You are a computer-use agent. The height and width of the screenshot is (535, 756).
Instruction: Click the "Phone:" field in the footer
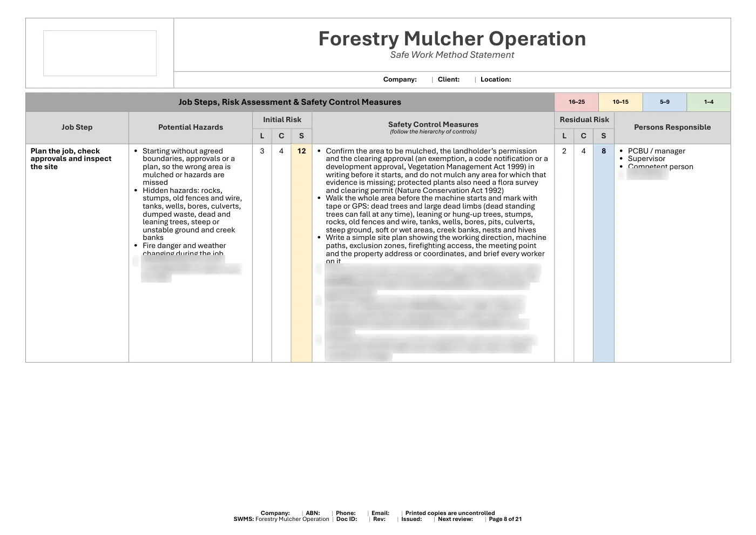tap(346, 513)
